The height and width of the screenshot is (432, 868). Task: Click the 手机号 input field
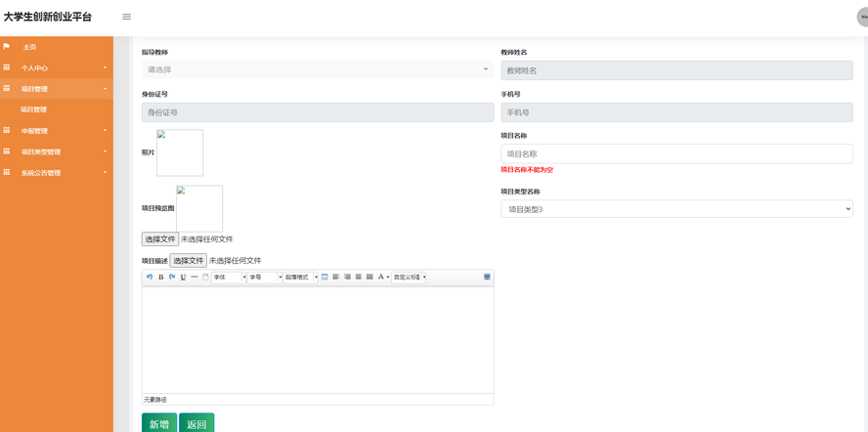point(676,112)
